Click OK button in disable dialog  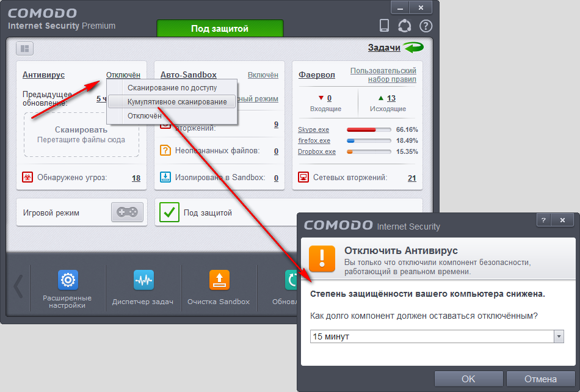coord(468,379)
